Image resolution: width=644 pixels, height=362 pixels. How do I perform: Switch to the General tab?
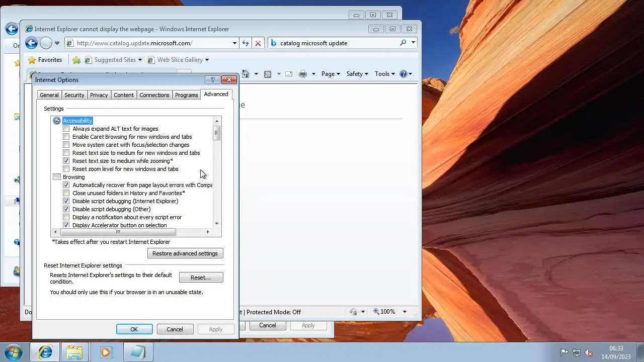coord(49,95)
